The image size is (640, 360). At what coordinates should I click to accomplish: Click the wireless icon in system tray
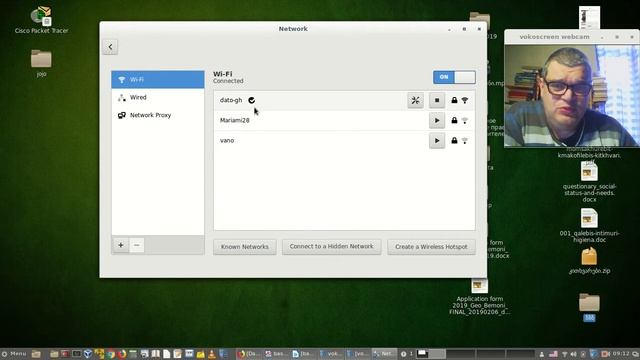pos(564,354)
